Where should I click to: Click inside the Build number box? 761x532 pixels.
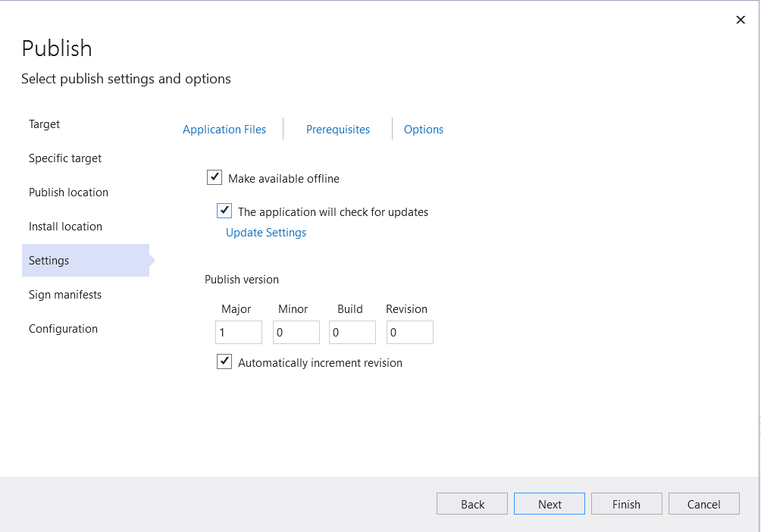[352, 332]
